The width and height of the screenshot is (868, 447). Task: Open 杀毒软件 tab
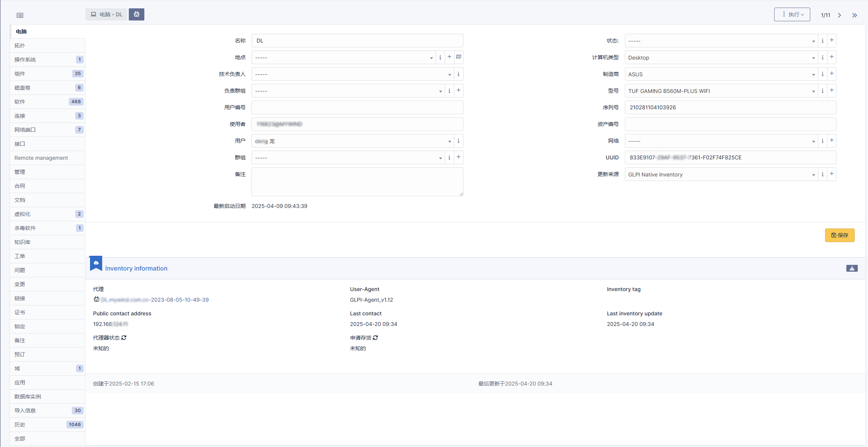click(47, 228)
